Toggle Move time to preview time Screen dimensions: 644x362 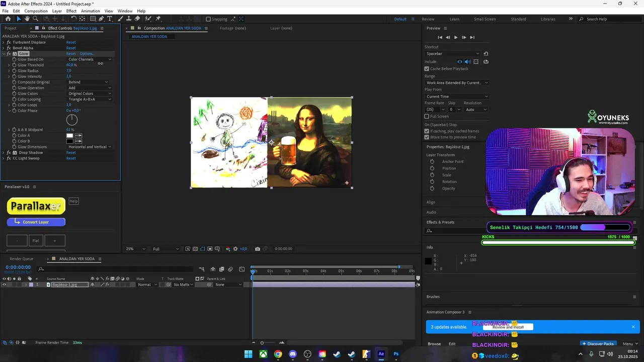[427, 137]
